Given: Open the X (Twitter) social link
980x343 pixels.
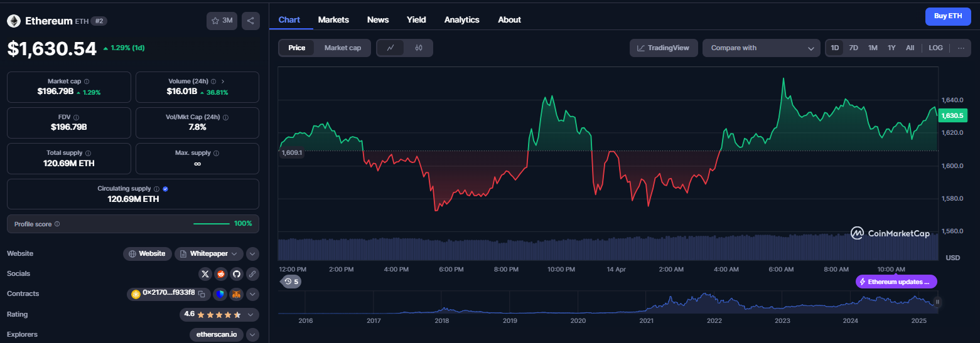Looking at the screenshot, I should (x=205, y=274).
